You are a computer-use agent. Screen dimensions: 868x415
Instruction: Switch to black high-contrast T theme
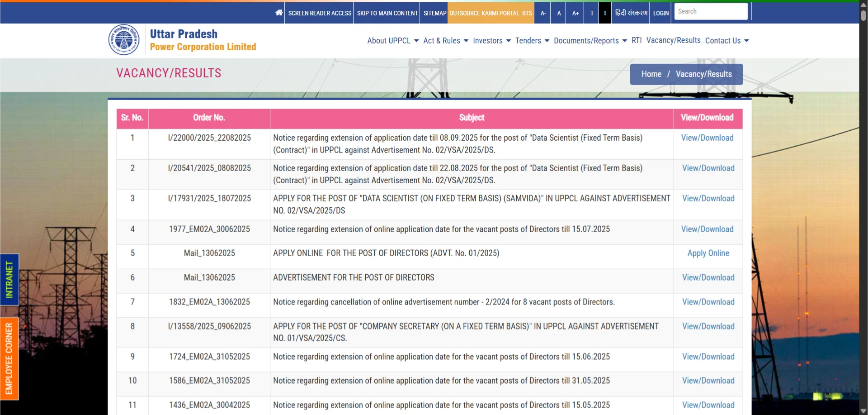[x=605, y=13]
